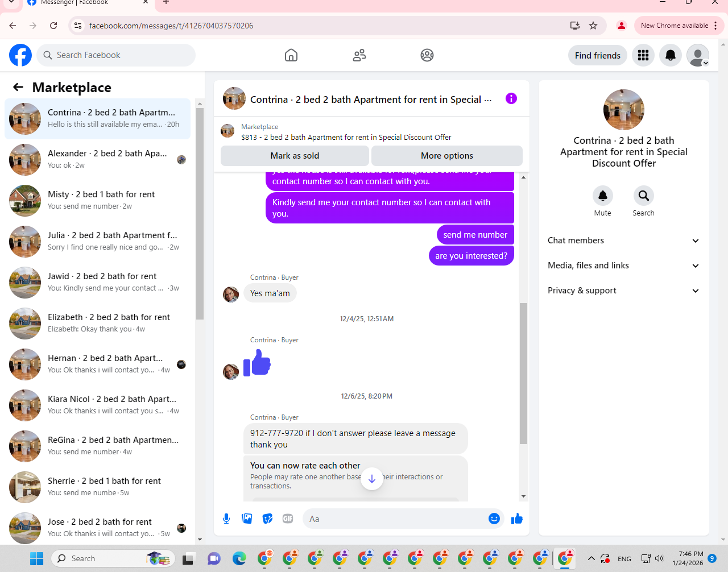Open the Julia conversation
Viewport: 728px width, 572px height.
97,241
